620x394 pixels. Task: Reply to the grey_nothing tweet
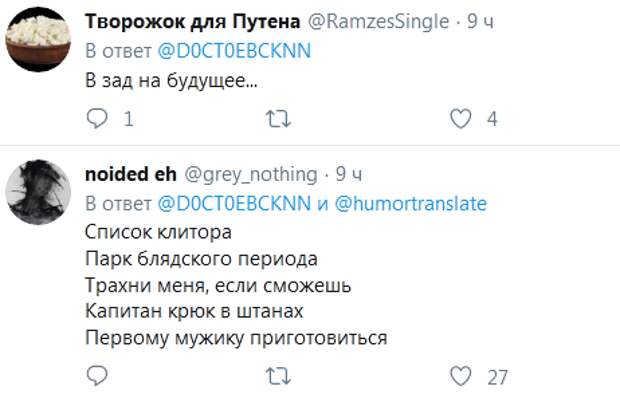click(x=97, y=375)
